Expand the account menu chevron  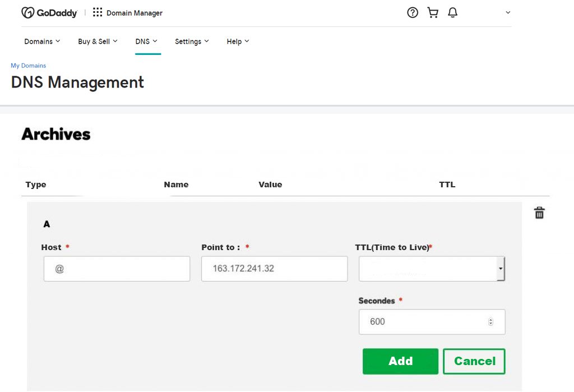pyautogui.click(x=508, y=12)
